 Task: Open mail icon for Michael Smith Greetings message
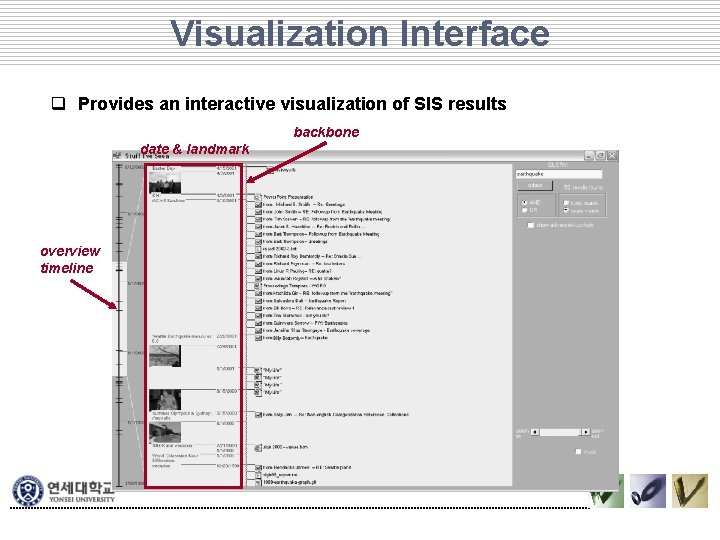click(x=259, y=204)
